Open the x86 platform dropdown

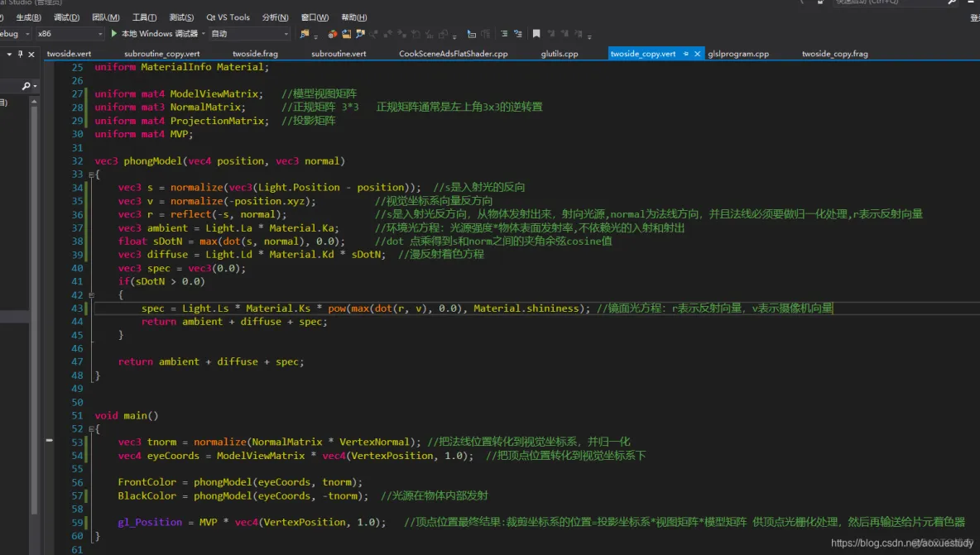[100, 34]
